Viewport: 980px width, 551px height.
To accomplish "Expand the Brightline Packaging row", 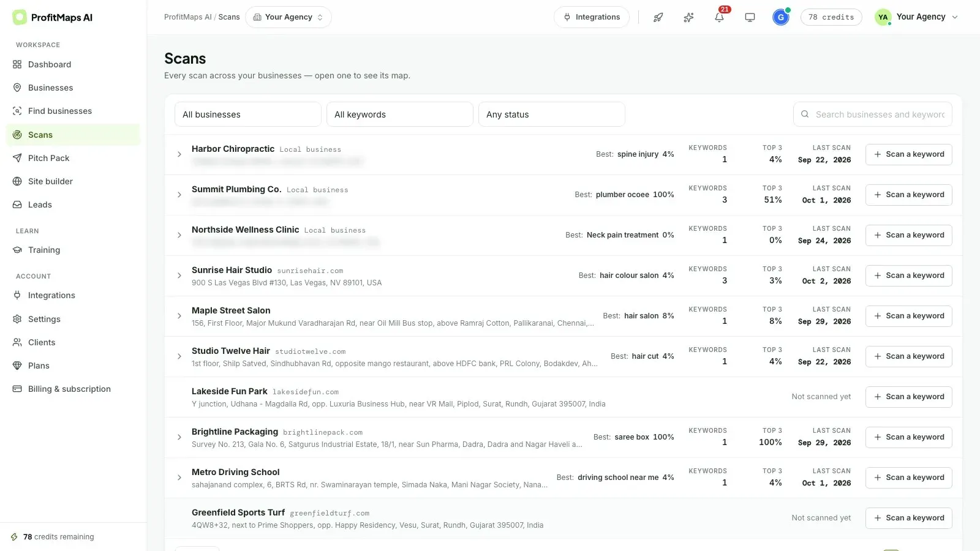I will 179,437.
